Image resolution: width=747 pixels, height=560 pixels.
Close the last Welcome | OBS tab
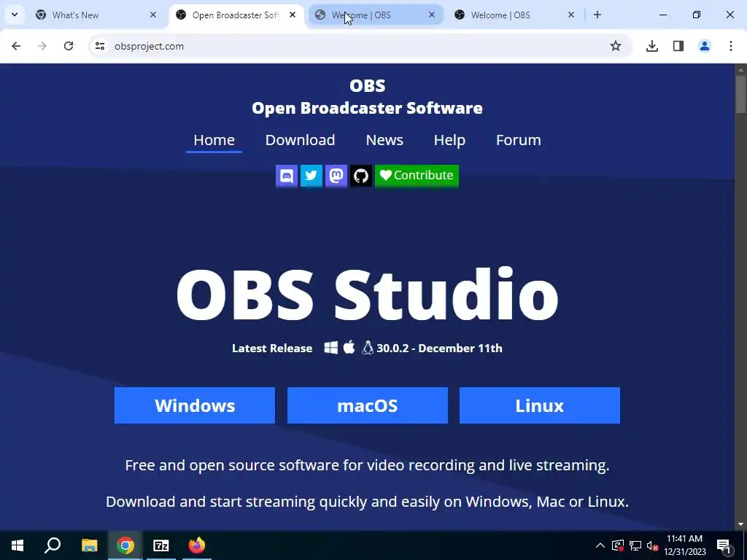point(571,15)
